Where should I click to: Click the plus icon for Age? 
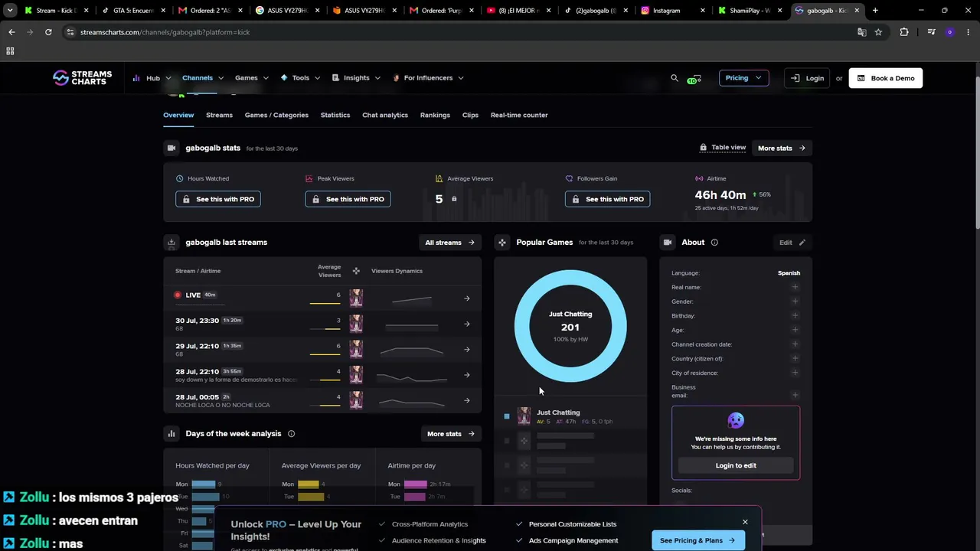click(795, 330)
